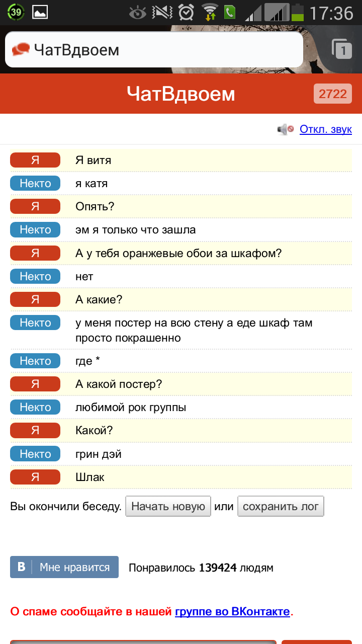
Task: Tap the battery indicator icon
Action: 298,12
